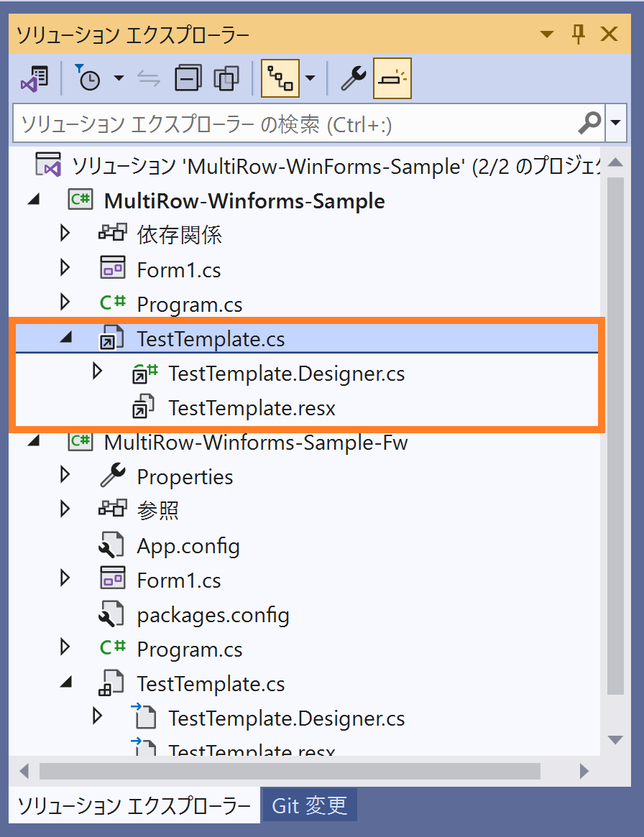Click the vertical scrollbar up arrow
Screen dimensions: 644x837
[x=616, y=162]
